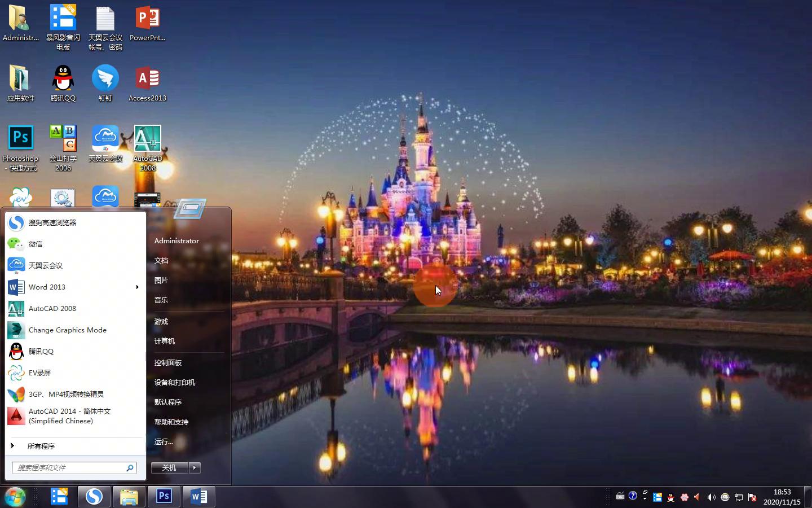
Task: Expand the Word 2013 submenu arrow
Action: [x=137, y=287]
